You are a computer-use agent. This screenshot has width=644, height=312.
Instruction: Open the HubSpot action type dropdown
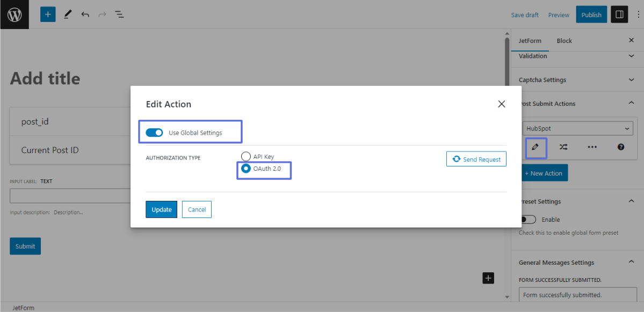click(577, 128)
